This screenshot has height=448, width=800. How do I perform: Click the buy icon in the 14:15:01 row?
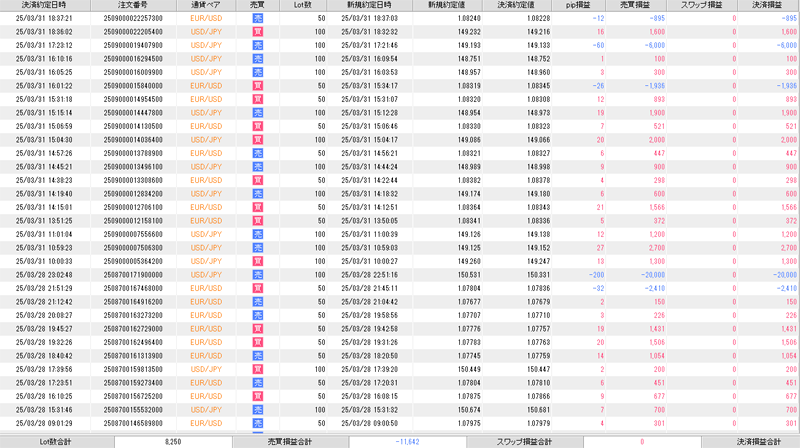coord(258,208)
